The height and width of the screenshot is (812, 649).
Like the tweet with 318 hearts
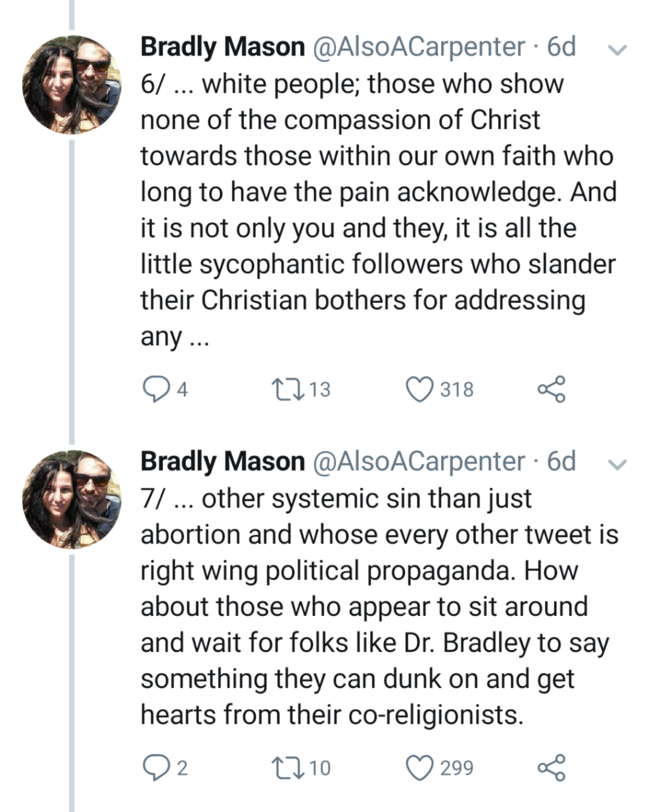click(419, 389)
